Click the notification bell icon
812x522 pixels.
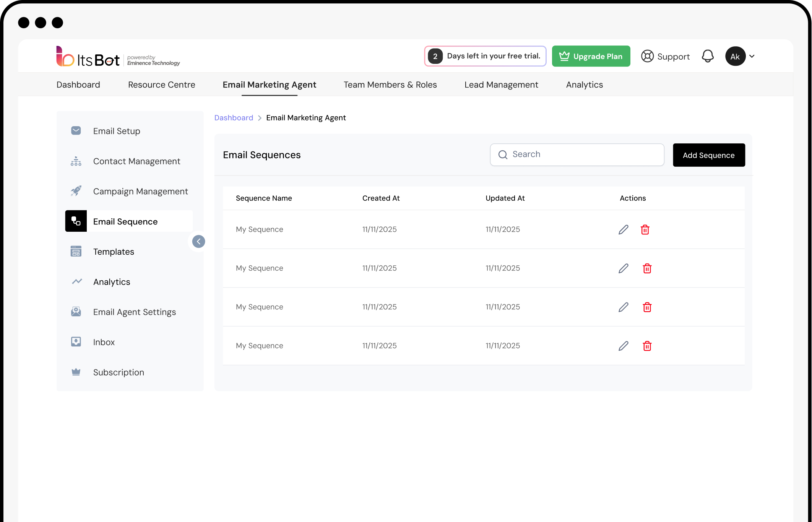pyautogui.click(x=708, y=56)
